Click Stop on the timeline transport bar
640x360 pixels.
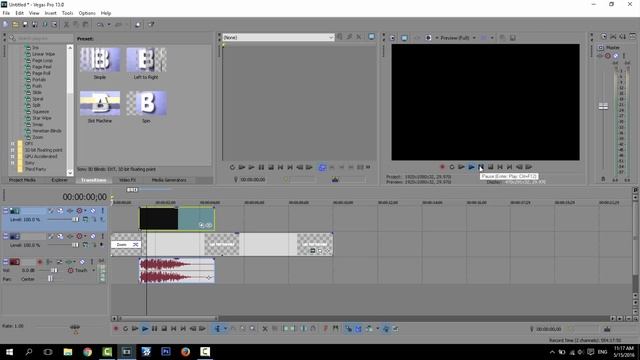[x=164, y=329]
